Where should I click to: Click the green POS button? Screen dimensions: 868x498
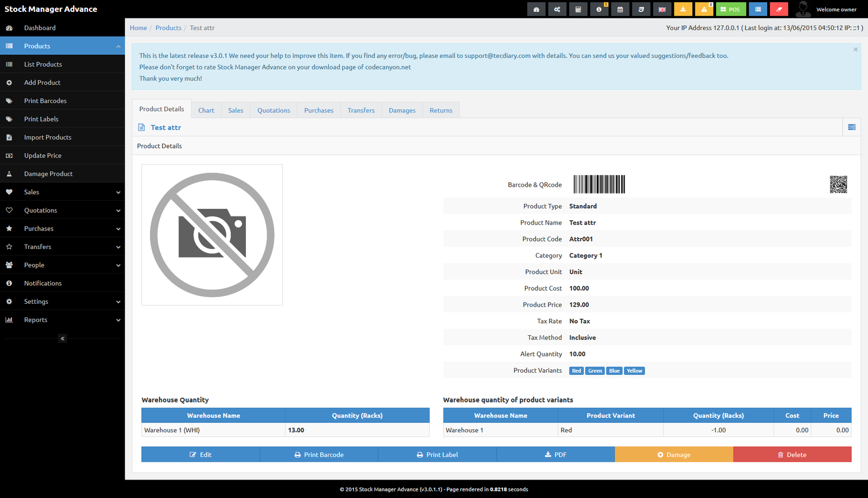(731, 9)
